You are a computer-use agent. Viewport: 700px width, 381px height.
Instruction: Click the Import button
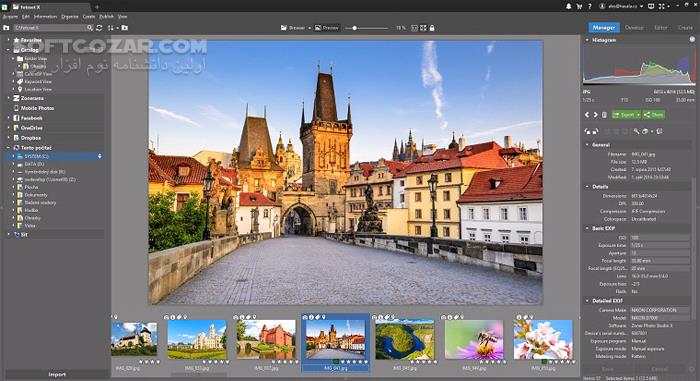57,374
